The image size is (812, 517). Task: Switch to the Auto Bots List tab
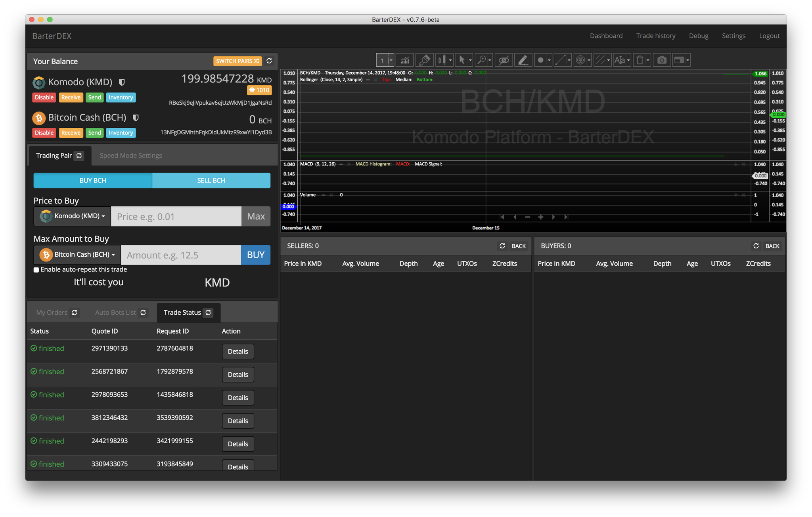pyautogui.click(x=115, y=313)
